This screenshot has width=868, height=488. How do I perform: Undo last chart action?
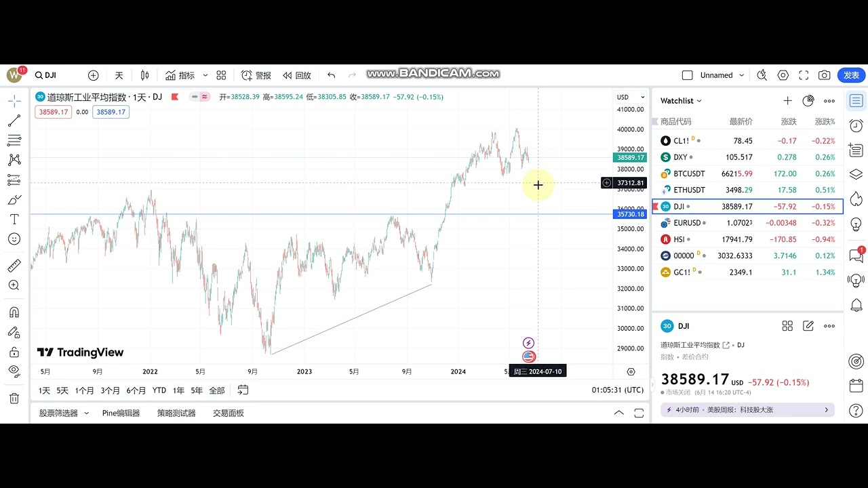pyautogui.click(x=331, y=75)
